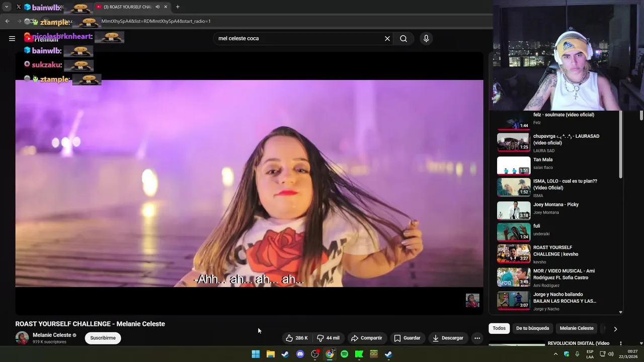
Task: Open the REVOLUCION DIGITAL suggested video title
Action: [x=579, y=343]
